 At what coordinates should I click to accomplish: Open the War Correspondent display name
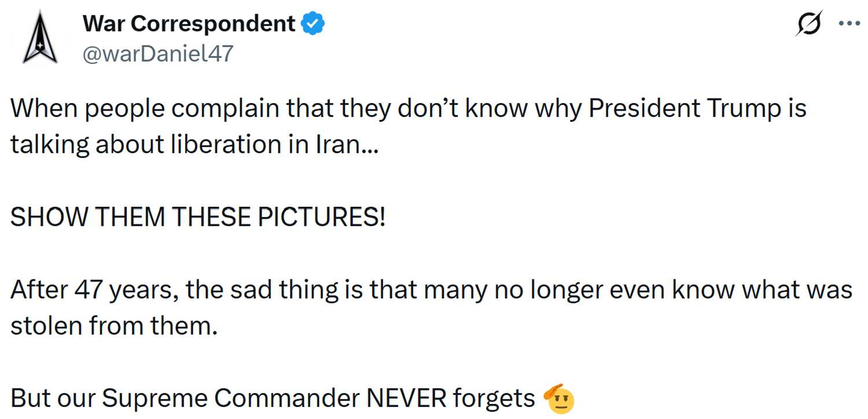tap(189, 24)
